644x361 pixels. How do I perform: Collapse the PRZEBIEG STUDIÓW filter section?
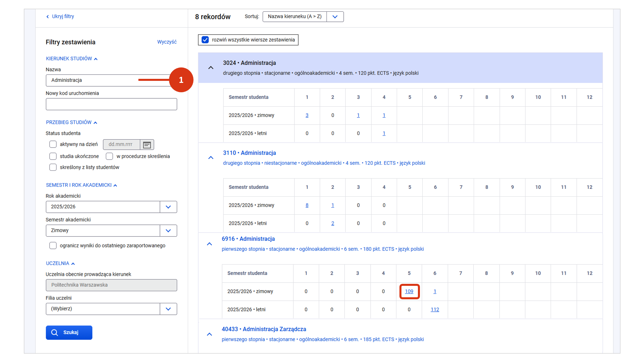72,122
